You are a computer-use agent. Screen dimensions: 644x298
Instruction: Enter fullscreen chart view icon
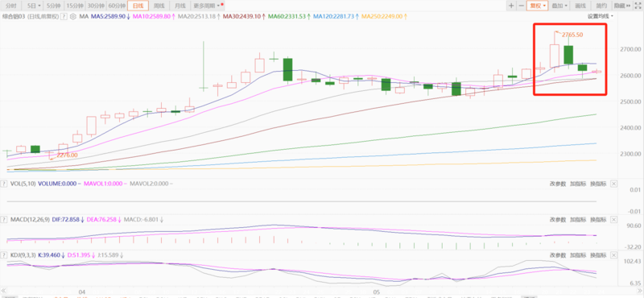(x=638, y=6)
